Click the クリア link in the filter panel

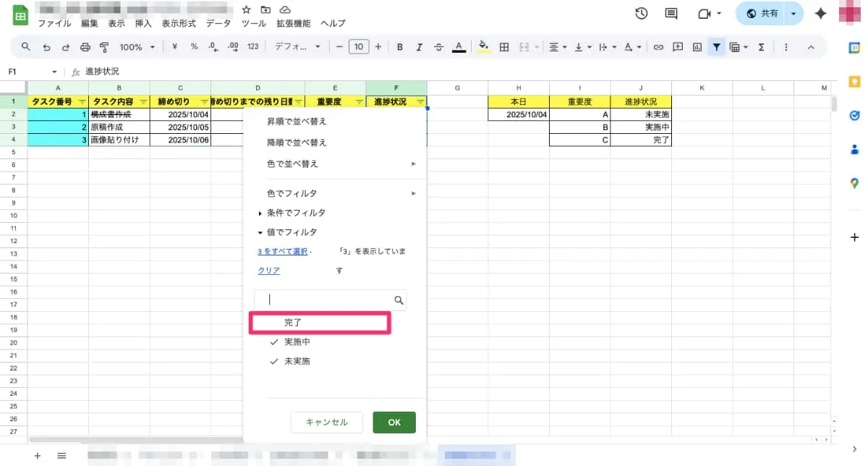(x=268, y=270)
